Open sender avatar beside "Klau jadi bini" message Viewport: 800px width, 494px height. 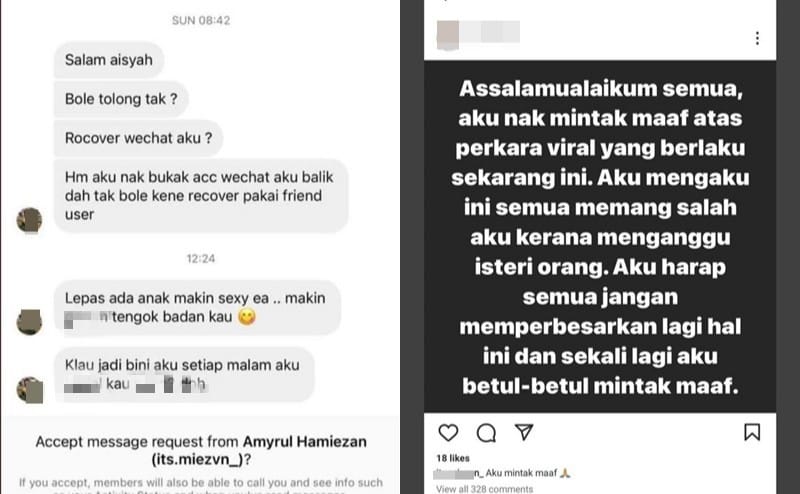coord(29,390)
